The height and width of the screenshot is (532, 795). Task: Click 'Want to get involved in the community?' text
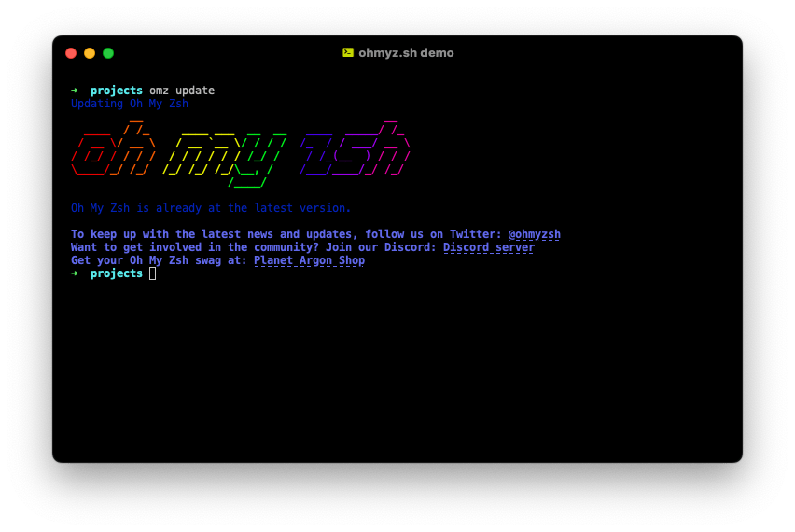click(195, 247)
